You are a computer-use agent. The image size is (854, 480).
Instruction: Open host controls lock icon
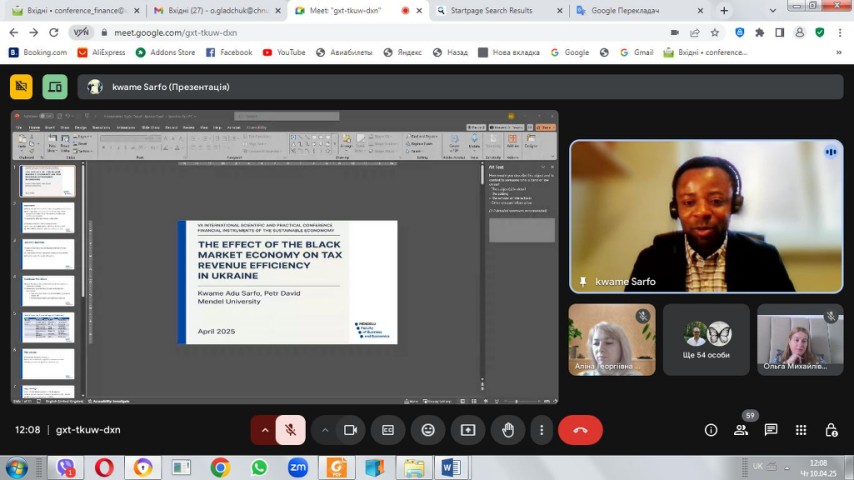[831, 430]
